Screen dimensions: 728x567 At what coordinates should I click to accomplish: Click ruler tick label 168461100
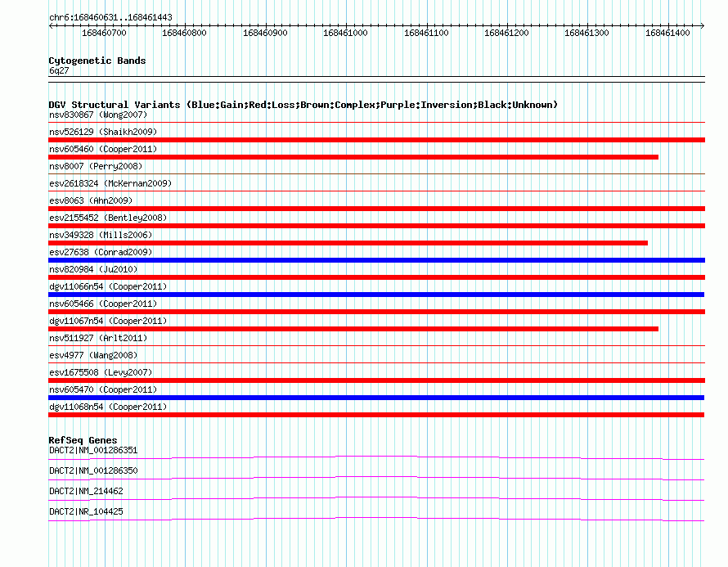point(426,33)
